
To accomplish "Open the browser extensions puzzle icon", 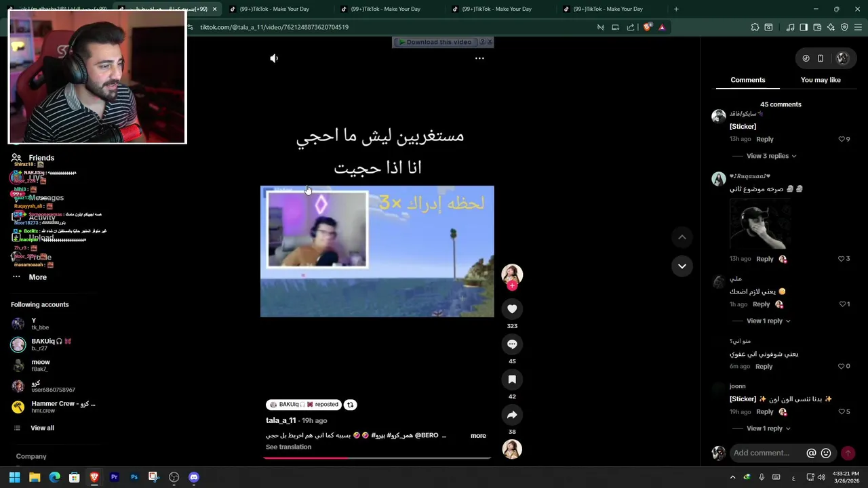I will (755, 27).
